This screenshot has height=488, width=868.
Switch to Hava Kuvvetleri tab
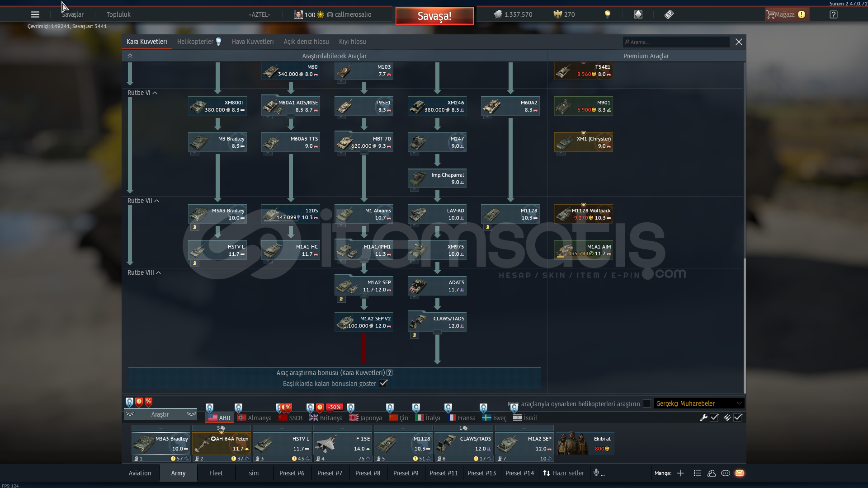(253, 42)
